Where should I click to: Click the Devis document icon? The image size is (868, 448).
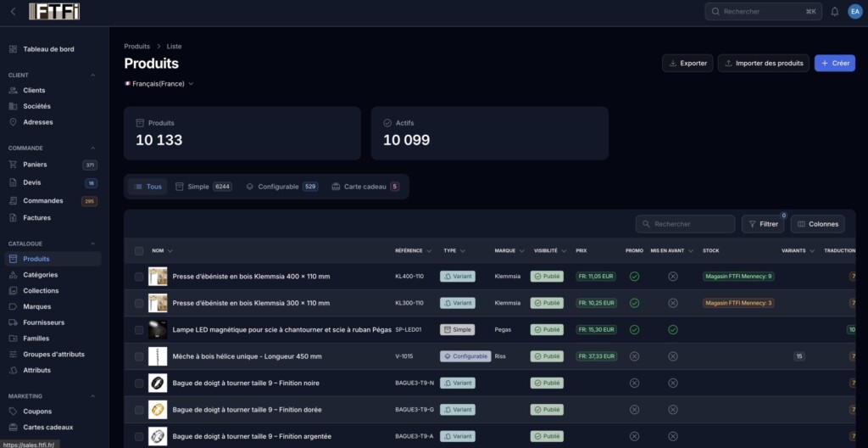[14, 182]
